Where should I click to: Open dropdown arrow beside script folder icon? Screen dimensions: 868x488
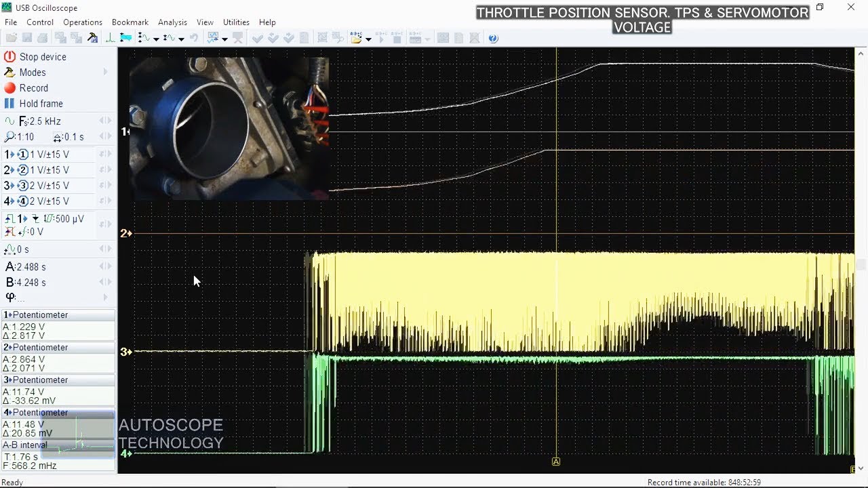click(x=368, y=39)
